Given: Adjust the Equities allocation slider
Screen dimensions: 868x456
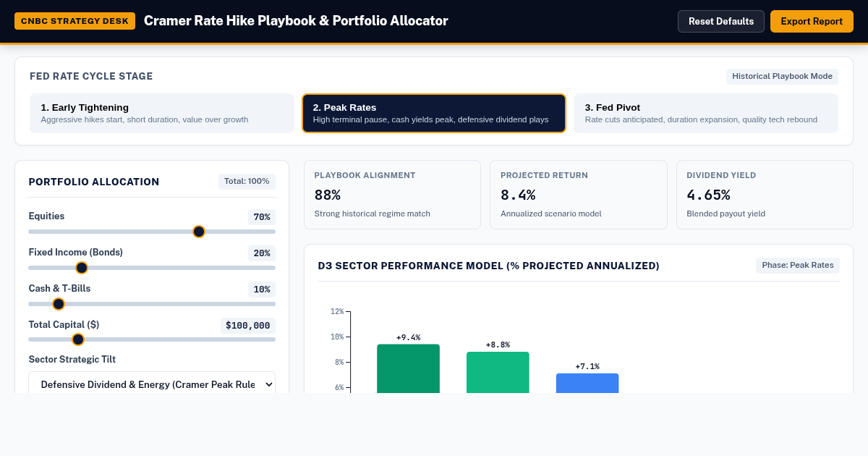Looking at the screenshot, I should (152, 232).
